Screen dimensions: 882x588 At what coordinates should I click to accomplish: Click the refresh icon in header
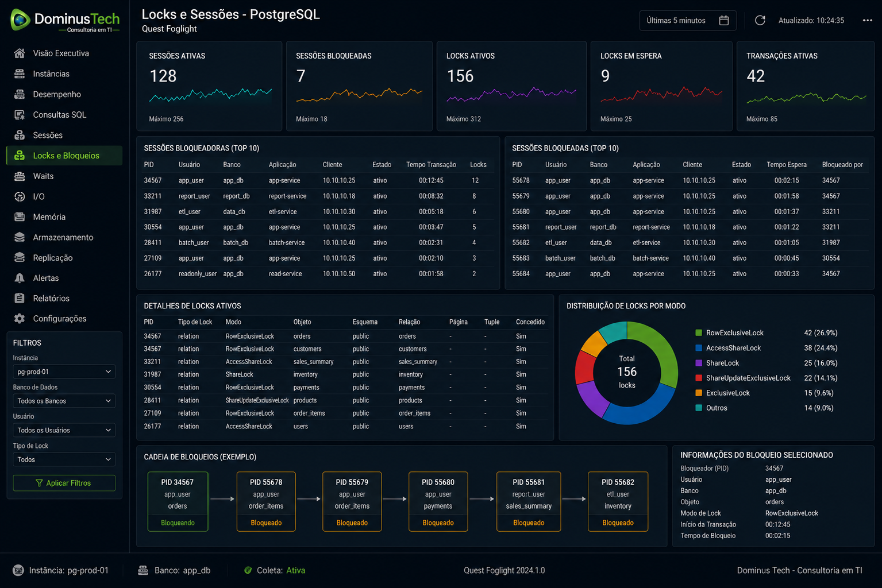760,21
